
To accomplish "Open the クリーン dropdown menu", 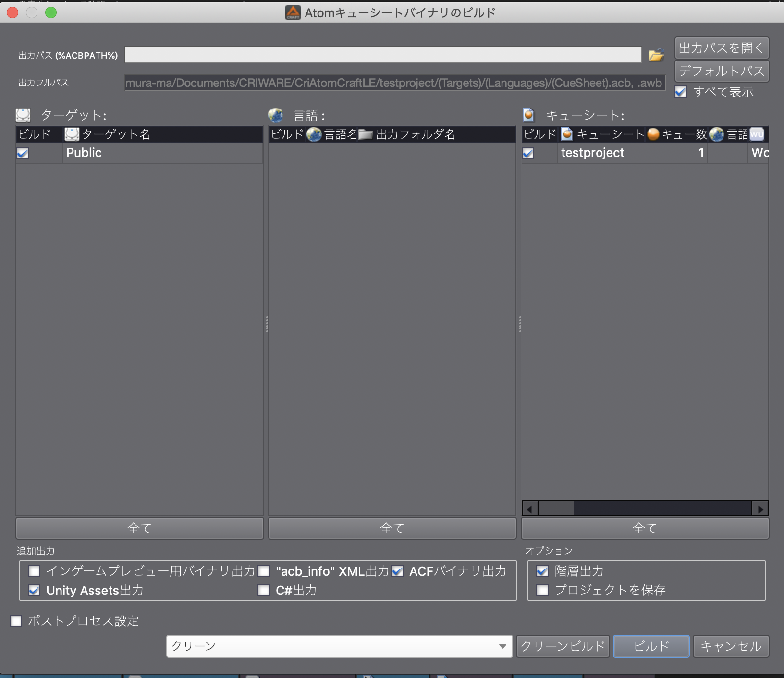I will (x=339, y=646).
